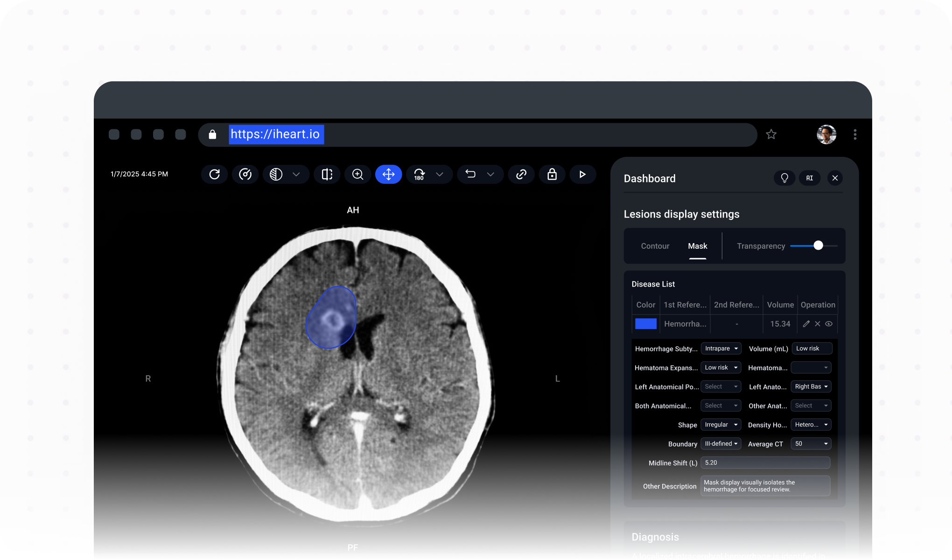Toggle the split compare view icon

click(x=327, y=175)
